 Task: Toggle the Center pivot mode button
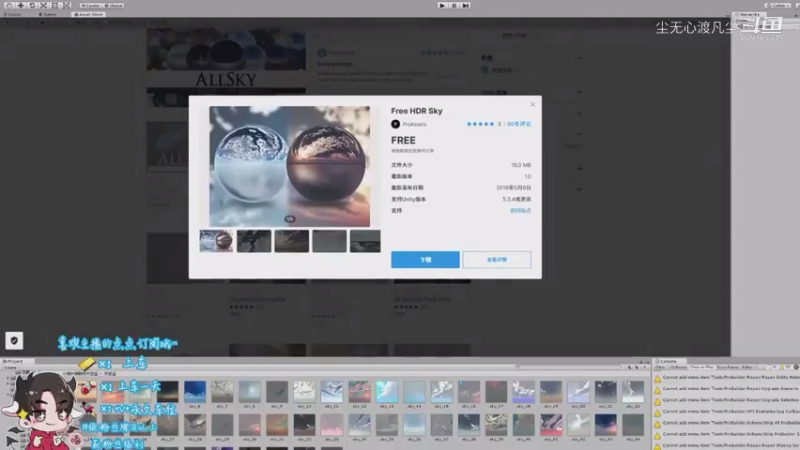point(90,5)
